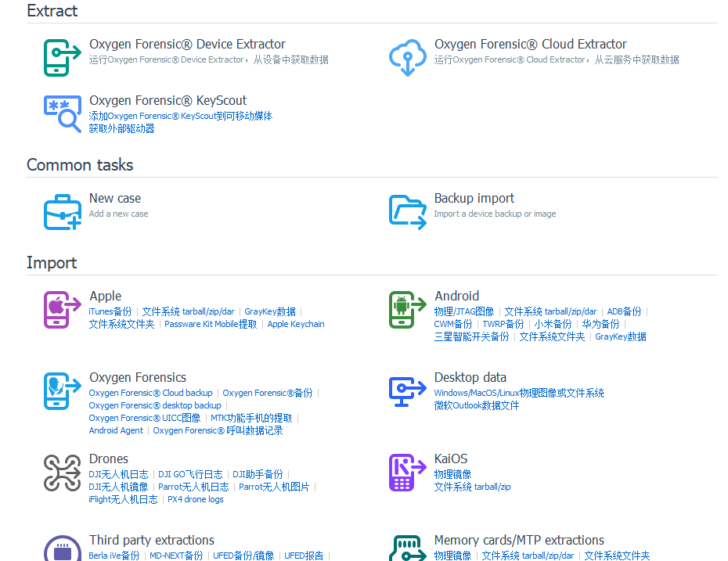Screen dimensions: 728x561
Task: Choose the UFED备份/镜像 link
Action: coord(243,556)
